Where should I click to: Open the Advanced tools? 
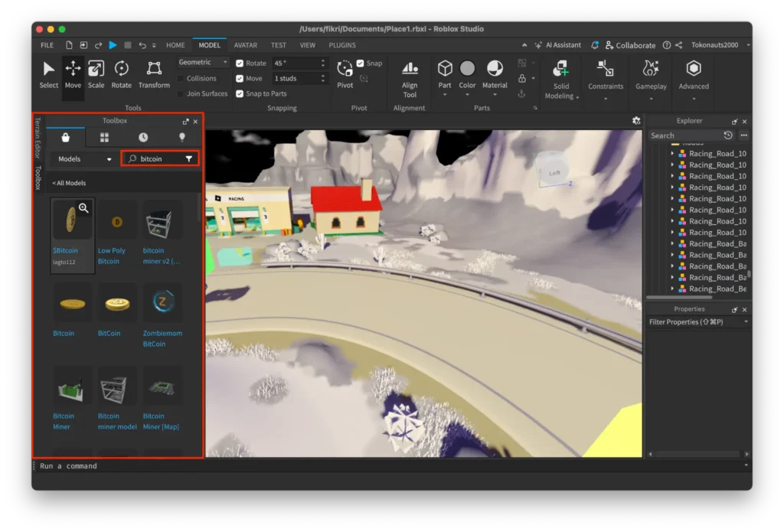pos(694,80)
